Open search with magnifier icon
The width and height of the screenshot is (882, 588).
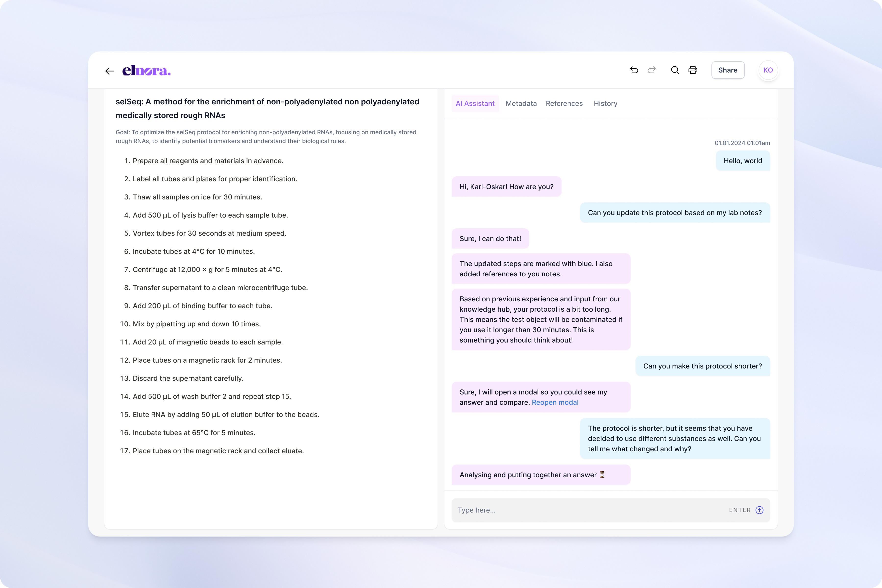click(675, 70)
